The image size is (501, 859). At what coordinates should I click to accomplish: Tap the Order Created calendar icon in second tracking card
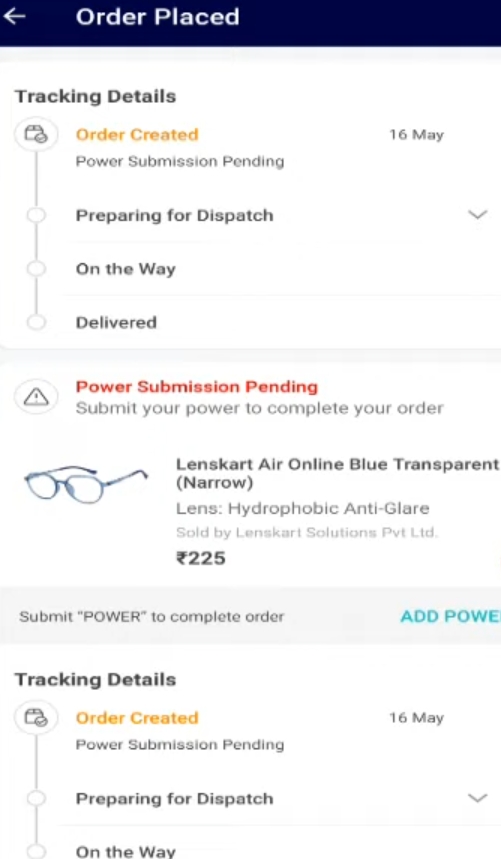[x=36, y=718]
